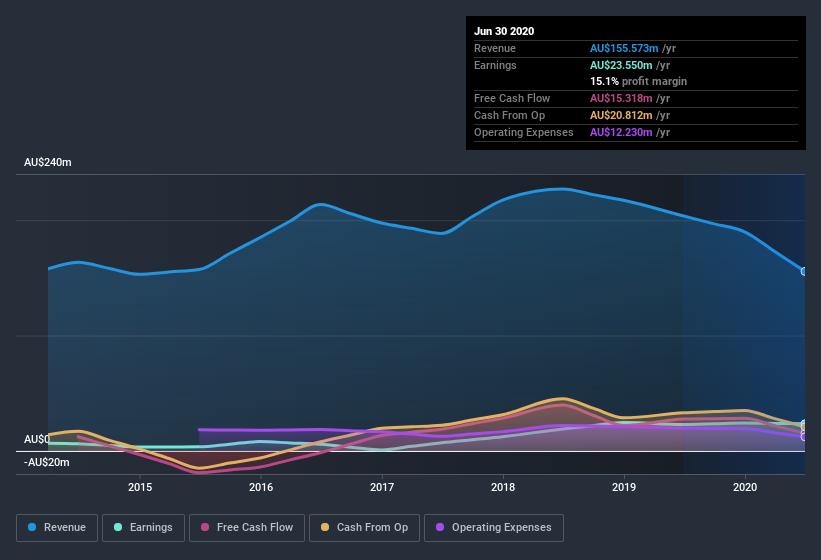The height and width of the screenshot is (560, 821).
Task: Click the 2020 x-axis label
Action: pos(745,487)
